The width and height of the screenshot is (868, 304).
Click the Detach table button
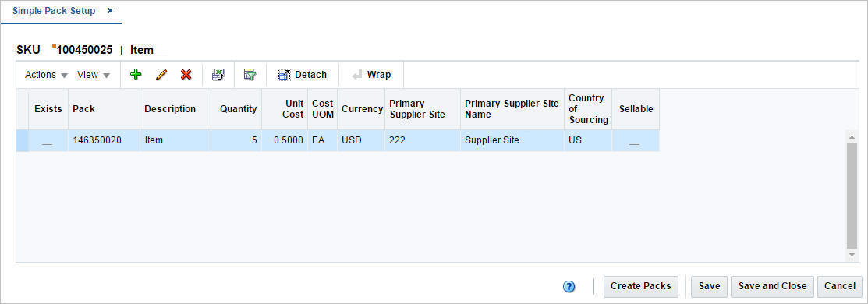(303, 74)
